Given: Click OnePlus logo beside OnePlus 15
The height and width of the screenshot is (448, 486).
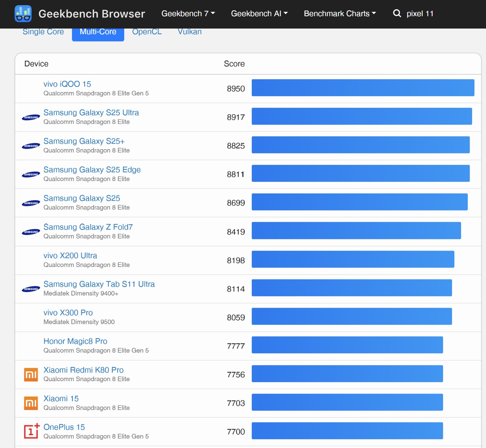Looking at the screenshot, I should [x=32, y=431].
